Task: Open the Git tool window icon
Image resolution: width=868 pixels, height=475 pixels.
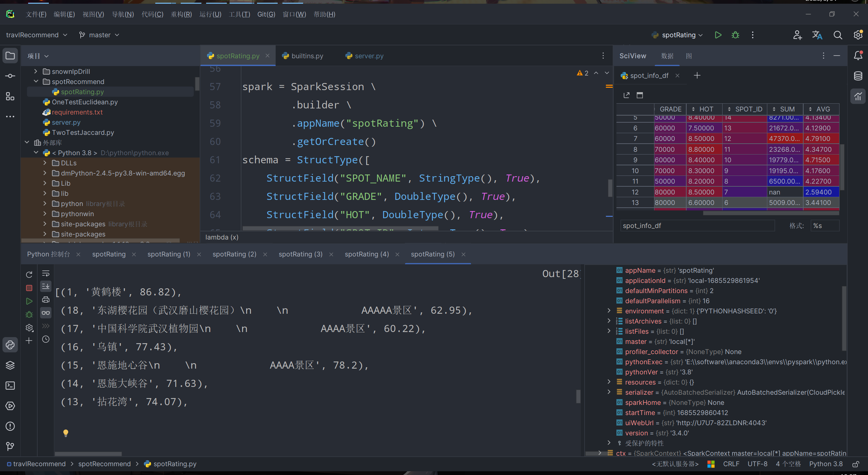Action: [10, 447]
